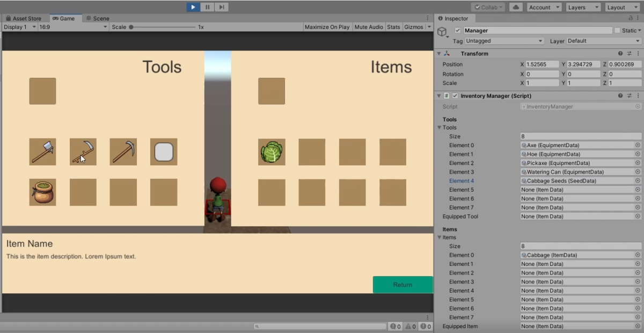Select the hoe tool icon
Image resolution: width=644 pixels, height=333 pixels.
83,151
